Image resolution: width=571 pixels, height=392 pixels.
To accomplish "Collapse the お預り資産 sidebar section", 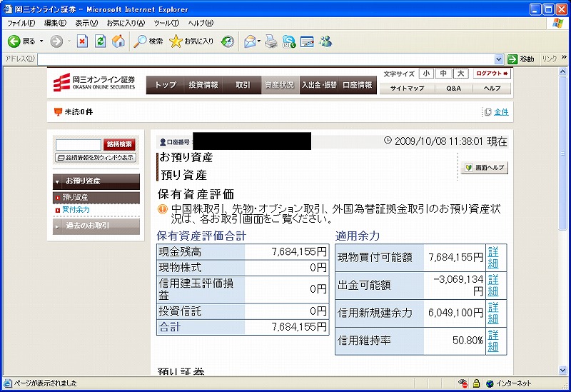I will tap(96, 181).
